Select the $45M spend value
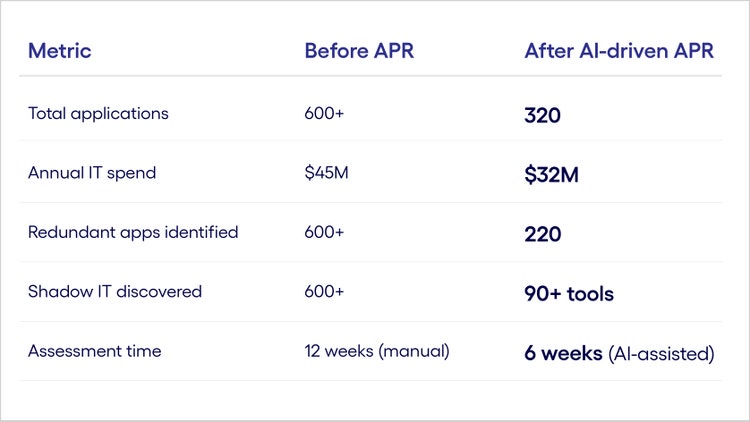 327,173
